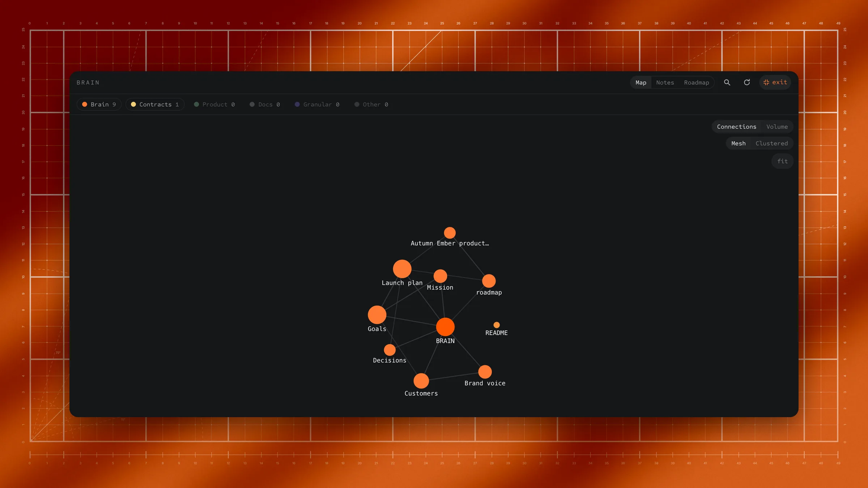Switch to the Notes tab
This screenshot has width=868, height=488.
click(x=665, y=82)
